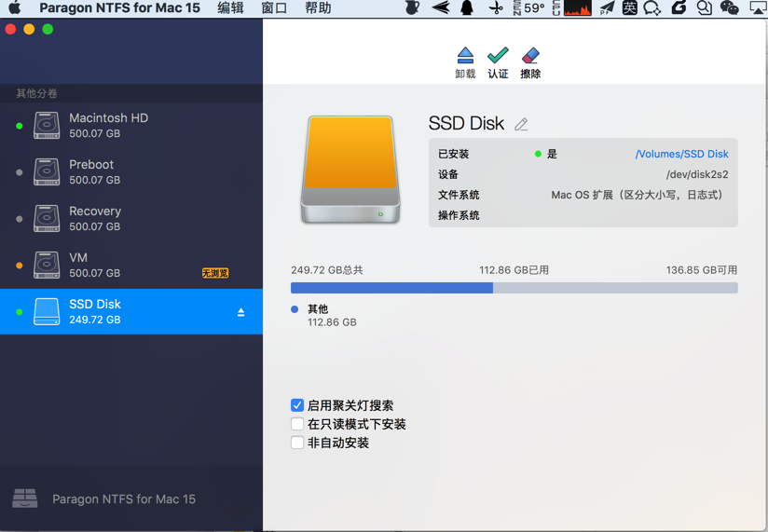Select the Recovery volume row
The image size is (768, 532).
pyautogui.click(x=131, y=218)
